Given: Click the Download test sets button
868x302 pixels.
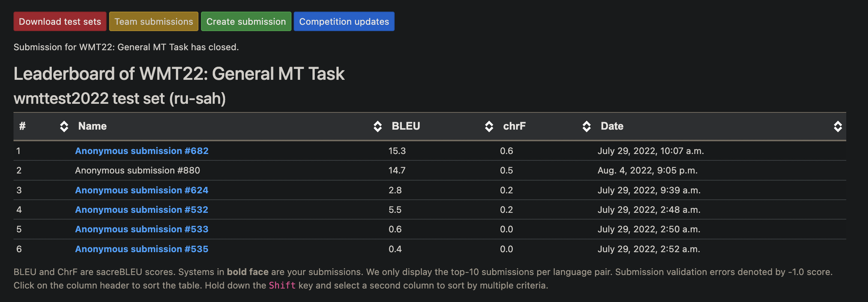Looking at the screenshot, I should click(x=60, y=21).
